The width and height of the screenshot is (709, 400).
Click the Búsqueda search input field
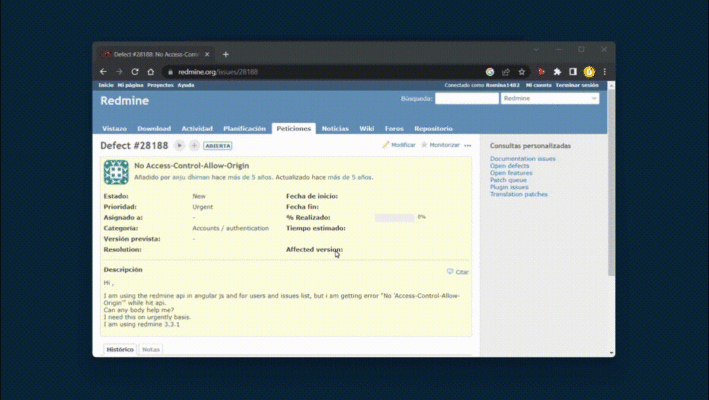[x=467, y=99]
